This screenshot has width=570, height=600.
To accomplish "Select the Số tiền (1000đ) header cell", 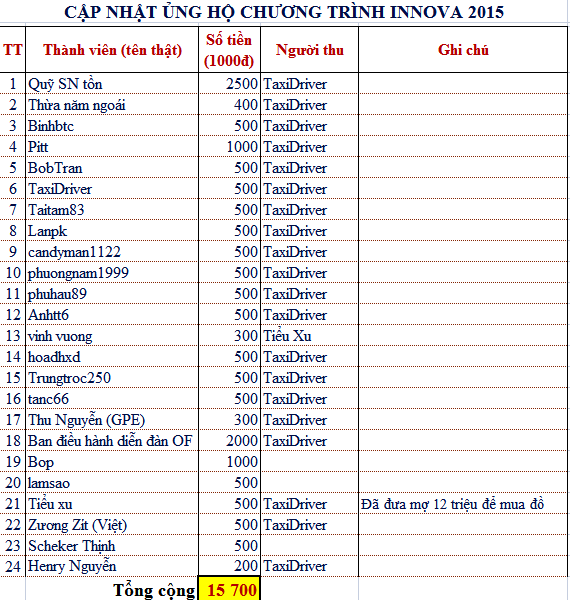I will point(229,50).
